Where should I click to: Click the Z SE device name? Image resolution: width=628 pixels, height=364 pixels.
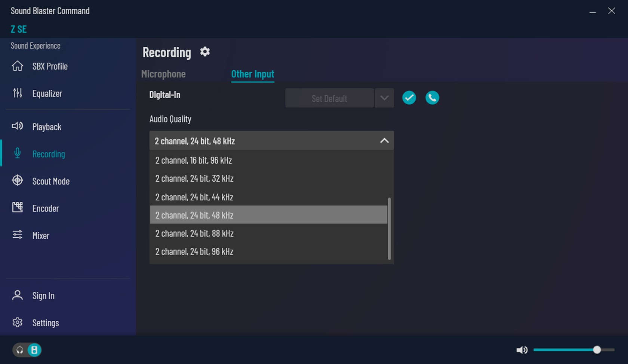[x=19, y=29]
